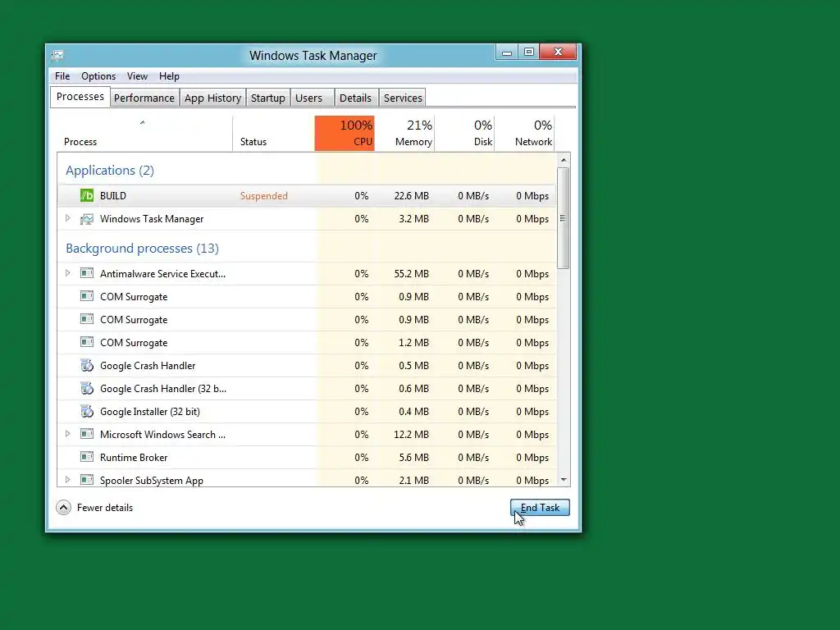The width and height of the screenshot is (840, 630).
Task: Click the Fewer details link
Action: (x=105, y=507)
